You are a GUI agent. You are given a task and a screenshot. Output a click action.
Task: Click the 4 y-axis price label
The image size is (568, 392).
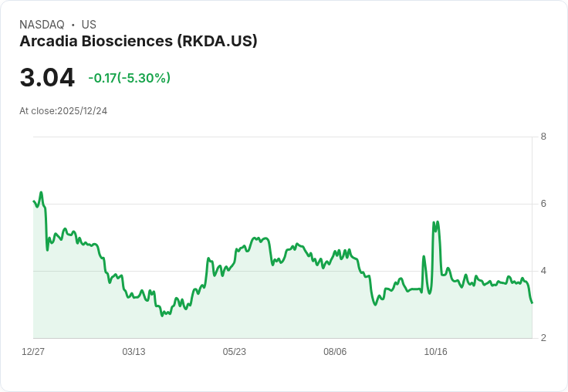click(x=543, y=271)
